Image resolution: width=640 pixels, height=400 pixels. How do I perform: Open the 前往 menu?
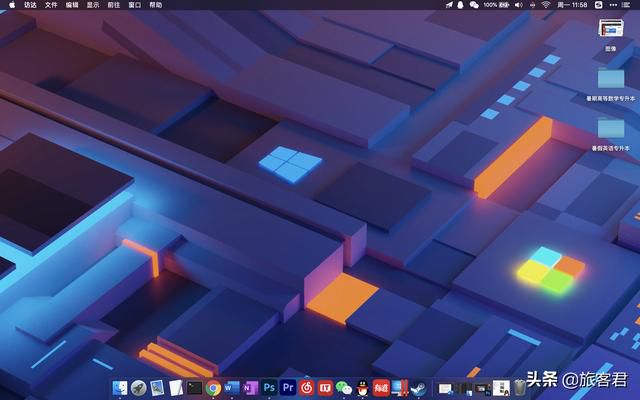pyautogui.click(x=113, y=5)
